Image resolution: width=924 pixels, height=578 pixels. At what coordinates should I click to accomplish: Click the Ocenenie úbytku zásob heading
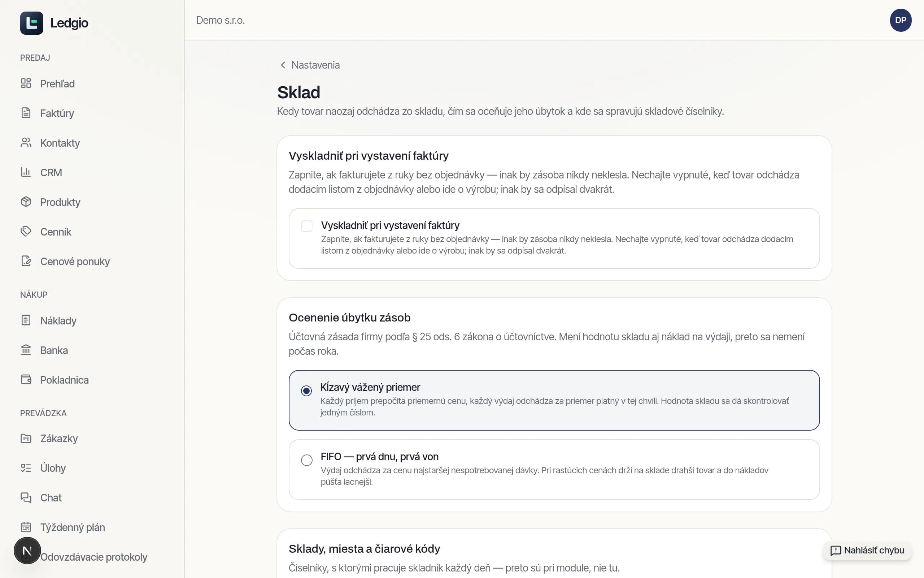point(349,317)
